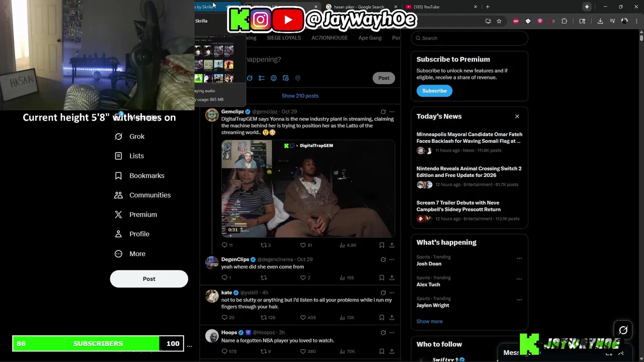Bookmark this page with the star icon
Viewport: 644px width, 362px height.
(x=499, y=21)
